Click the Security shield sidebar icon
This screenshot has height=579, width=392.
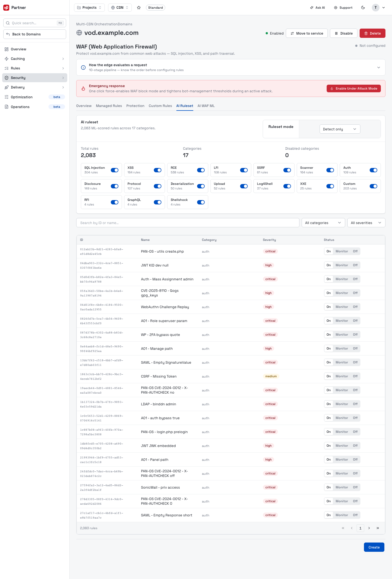coord(7,78)
